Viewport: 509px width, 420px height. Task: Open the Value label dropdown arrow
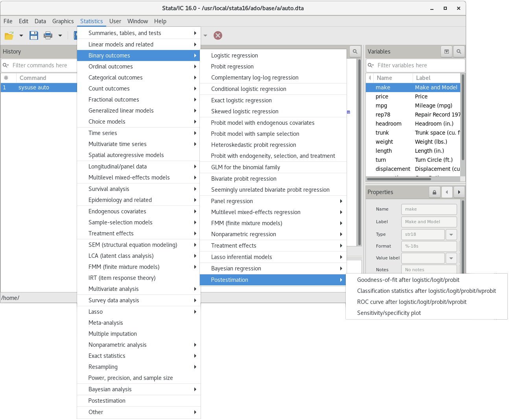coord(451,258)
